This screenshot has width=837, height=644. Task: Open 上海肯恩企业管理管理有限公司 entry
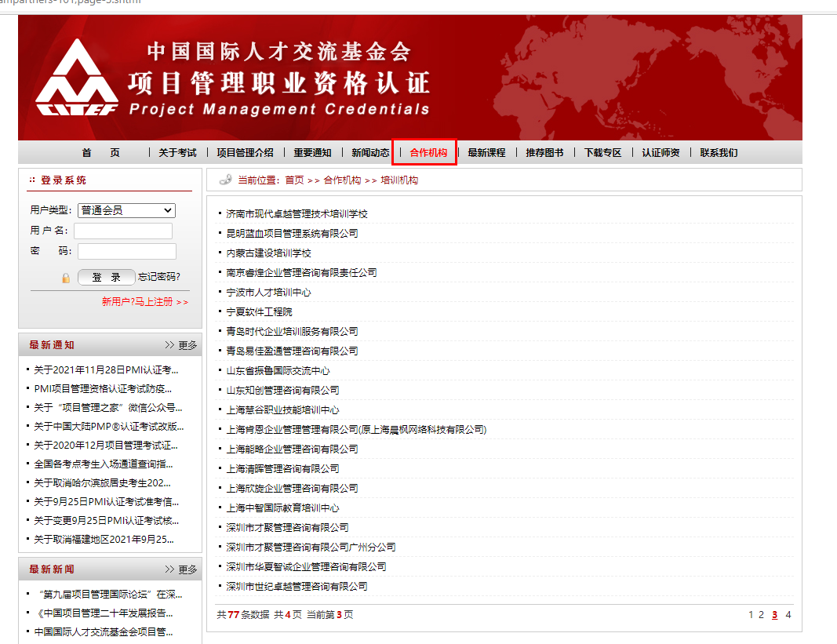(x=356, y=429)
